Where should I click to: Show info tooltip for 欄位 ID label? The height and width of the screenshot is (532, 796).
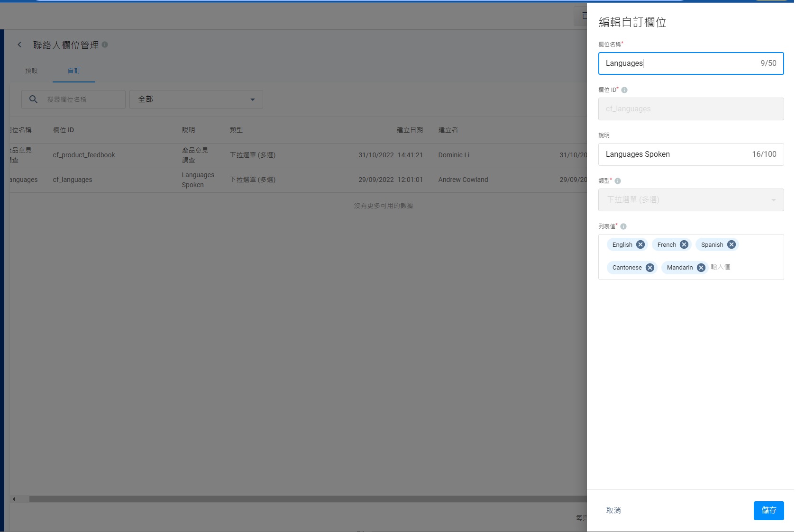pos(624,90)
